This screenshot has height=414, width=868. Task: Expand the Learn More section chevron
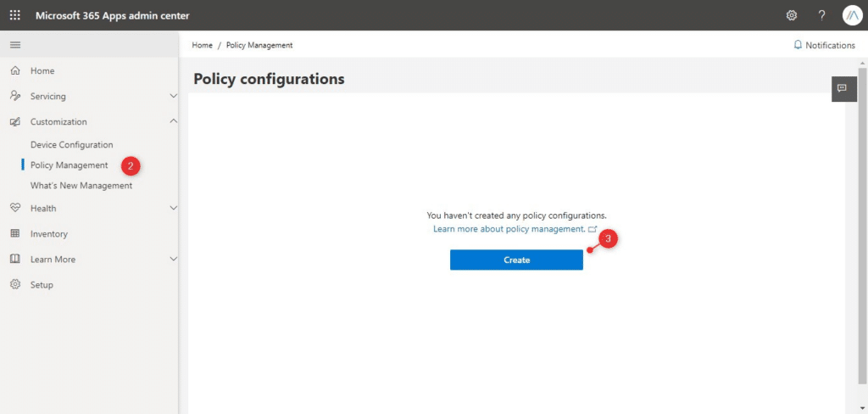174,260
